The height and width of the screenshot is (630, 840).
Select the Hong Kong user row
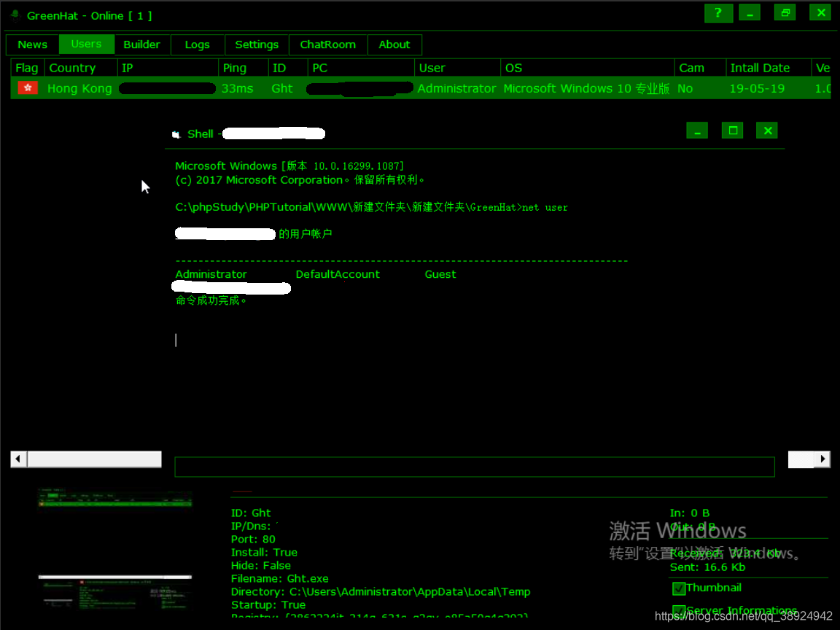pos(421,88)
